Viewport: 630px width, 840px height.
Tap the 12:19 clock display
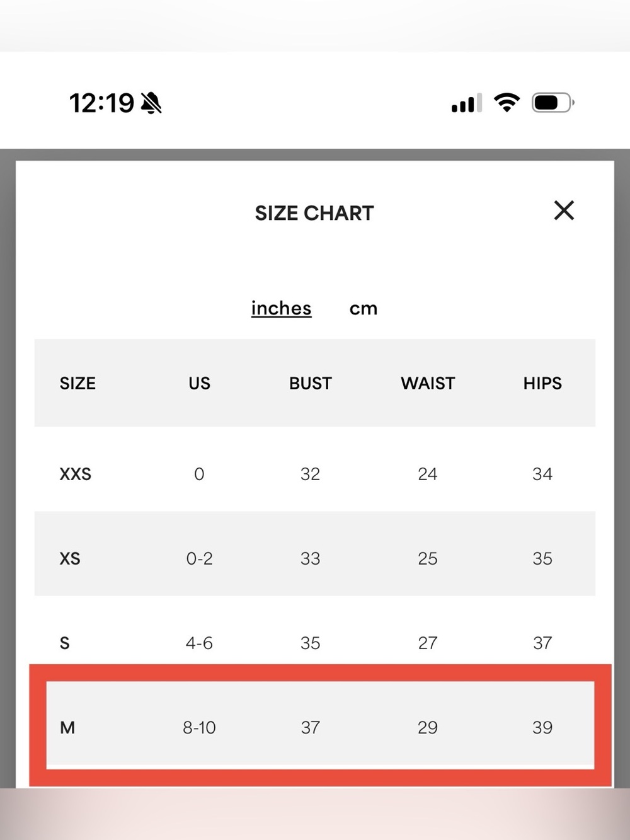[x=101, y=103]
